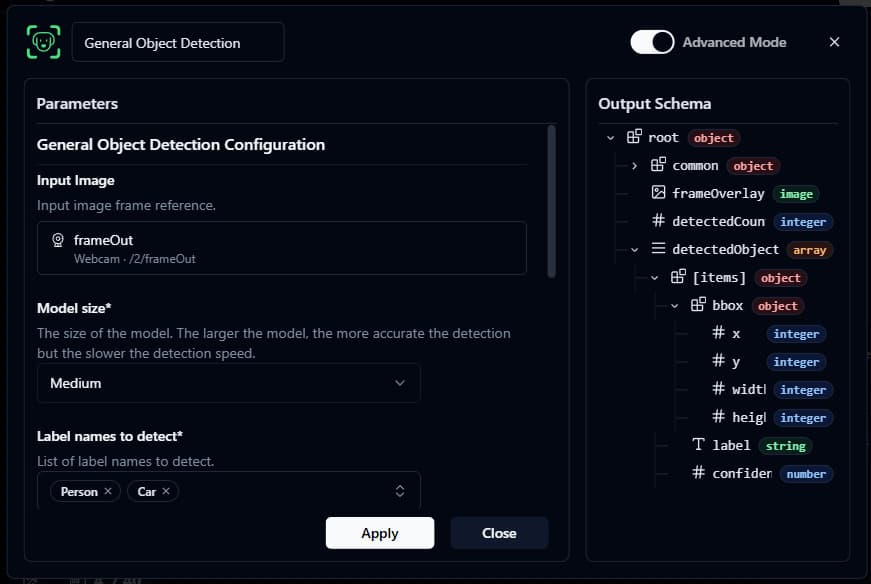Click the [items] object type icon

pyautogui.click(x=678, y=276)
